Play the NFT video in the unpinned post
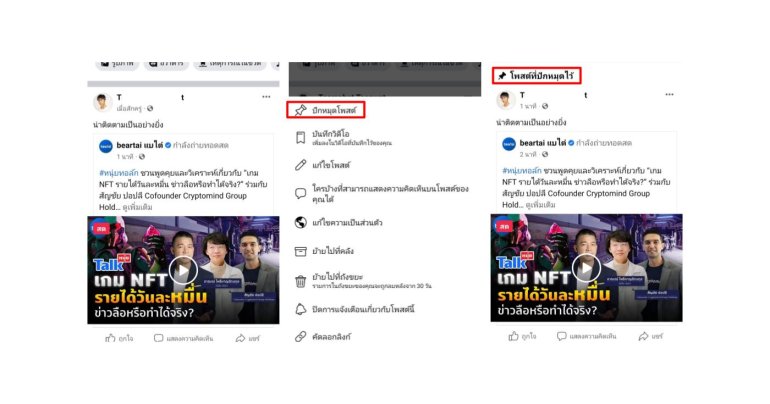 (x=183, y=270)
